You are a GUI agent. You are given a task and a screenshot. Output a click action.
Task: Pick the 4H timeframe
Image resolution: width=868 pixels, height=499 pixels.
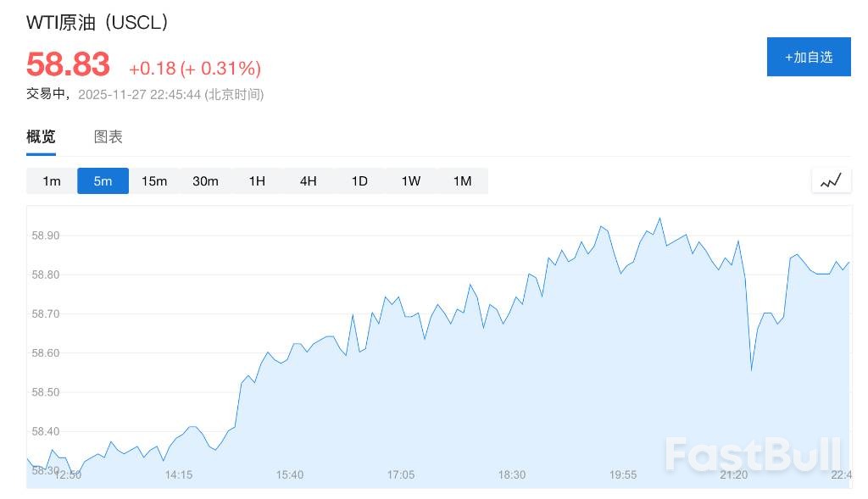click(308, 180)
